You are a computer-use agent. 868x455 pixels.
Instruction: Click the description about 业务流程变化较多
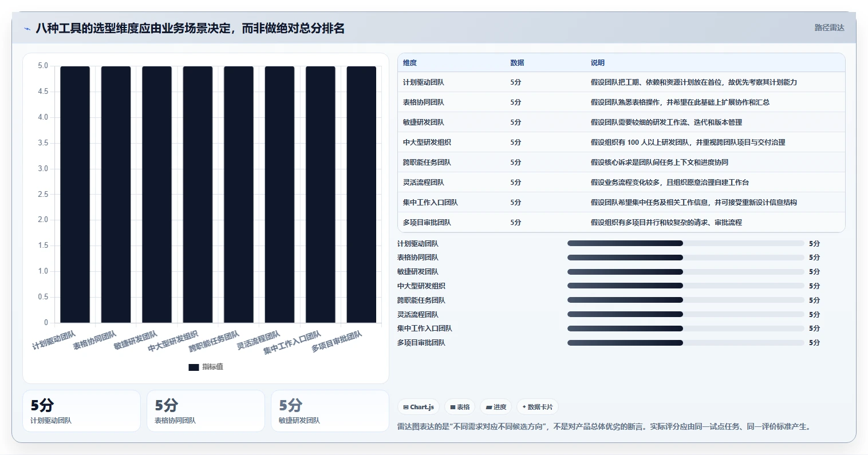(670, 183)
